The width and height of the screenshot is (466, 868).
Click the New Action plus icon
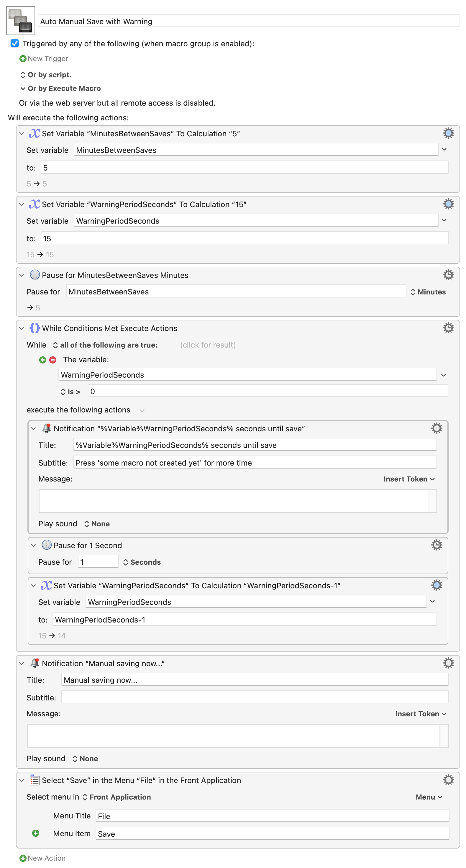23,858
